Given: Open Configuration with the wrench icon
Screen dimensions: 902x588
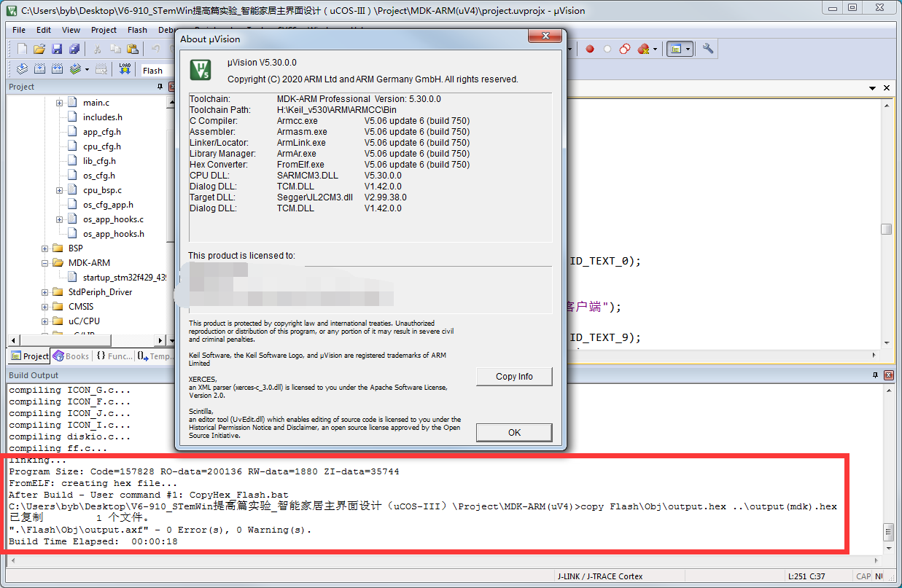Looking at the screenshot, I should [x=707, y=49].
